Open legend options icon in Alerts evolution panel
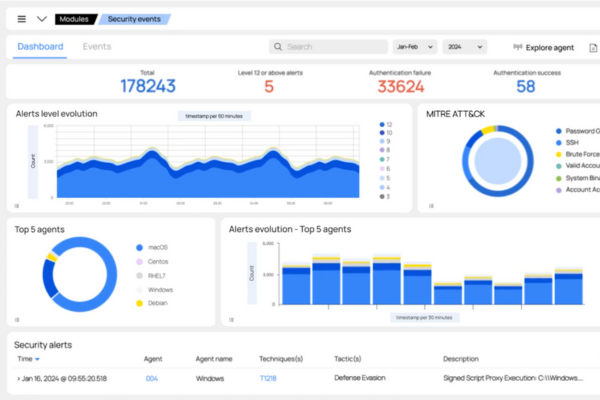The height and width of the screenshot is (400, 600). (231, 320)
